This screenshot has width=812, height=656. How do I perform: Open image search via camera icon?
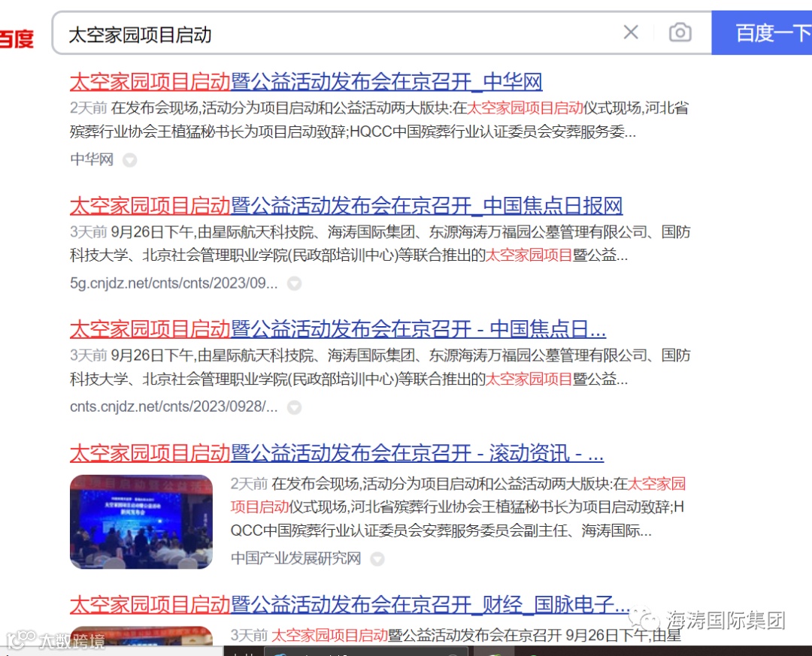pos(680,32)
